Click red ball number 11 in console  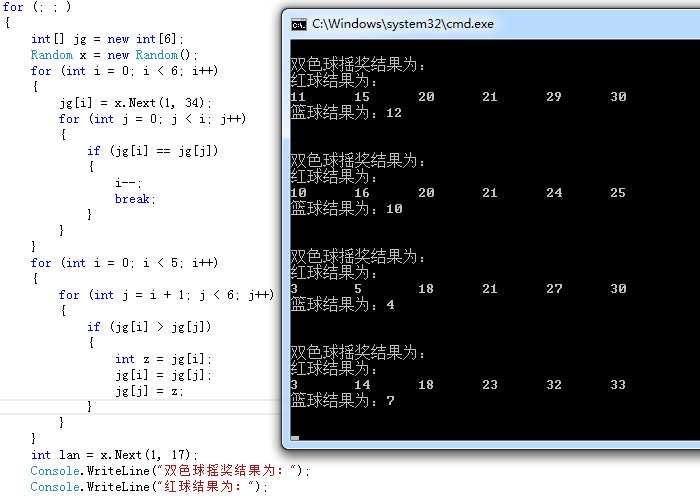pyautogui.click(x=298, y=97)
